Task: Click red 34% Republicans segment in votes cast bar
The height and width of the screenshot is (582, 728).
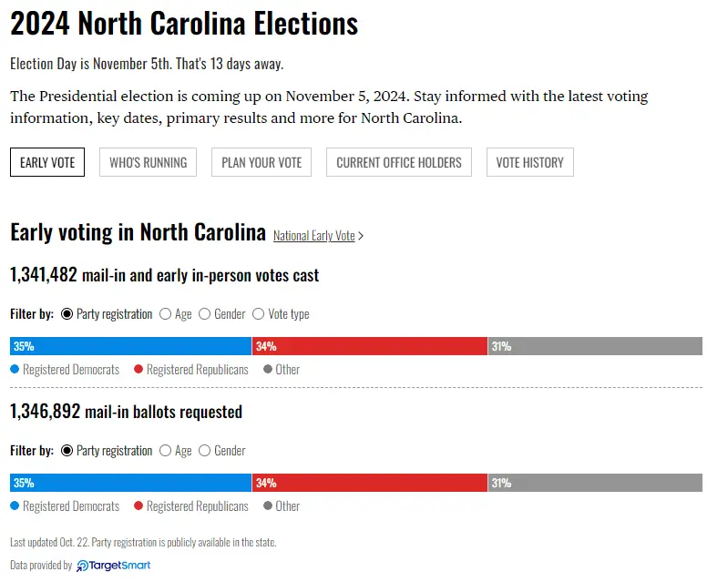Action: pyautogui.click(x=369, y=346)
